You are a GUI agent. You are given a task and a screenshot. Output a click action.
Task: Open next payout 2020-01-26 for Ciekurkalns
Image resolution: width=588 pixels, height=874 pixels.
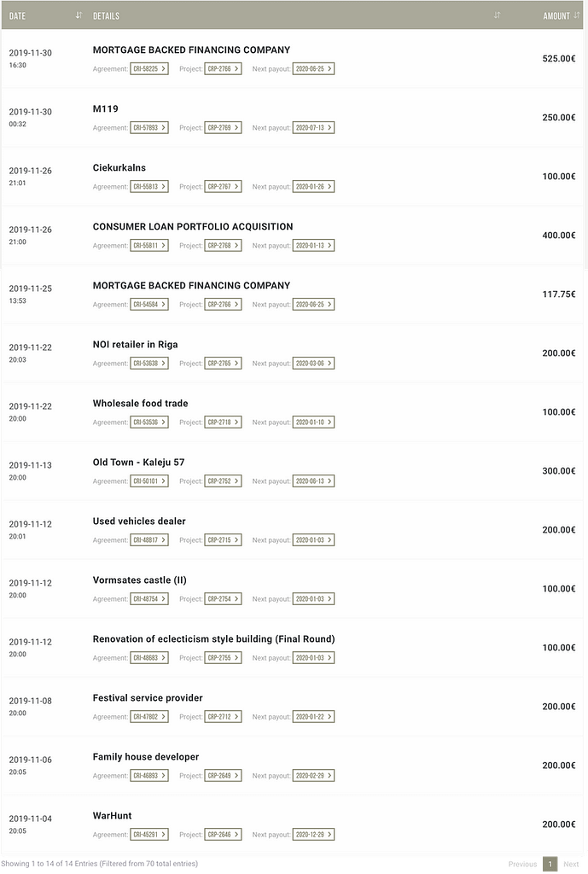tap(313, 187)
